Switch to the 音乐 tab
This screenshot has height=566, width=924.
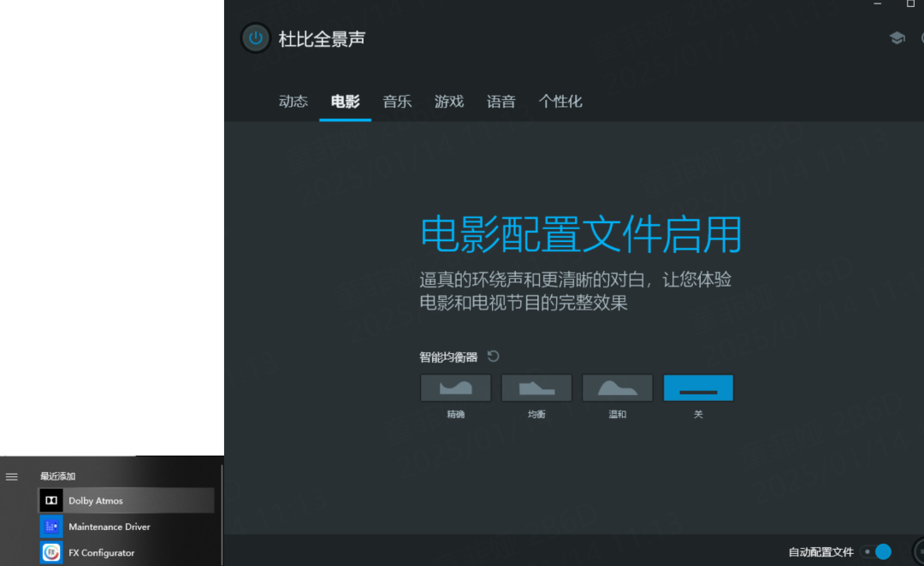coord(397,101)
